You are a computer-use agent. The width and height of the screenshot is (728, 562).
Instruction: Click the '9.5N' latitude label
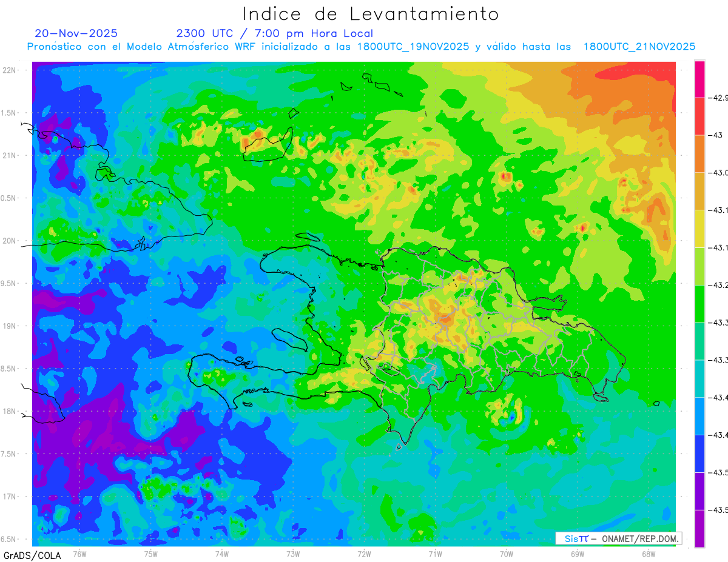[x=9, y=283]
